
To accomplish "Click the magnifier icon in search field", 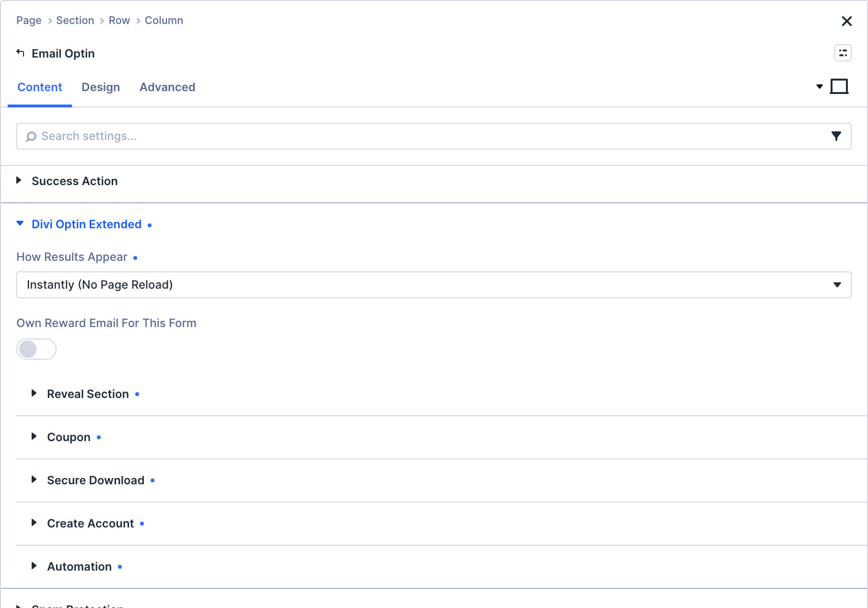I will tap(31, 137).
